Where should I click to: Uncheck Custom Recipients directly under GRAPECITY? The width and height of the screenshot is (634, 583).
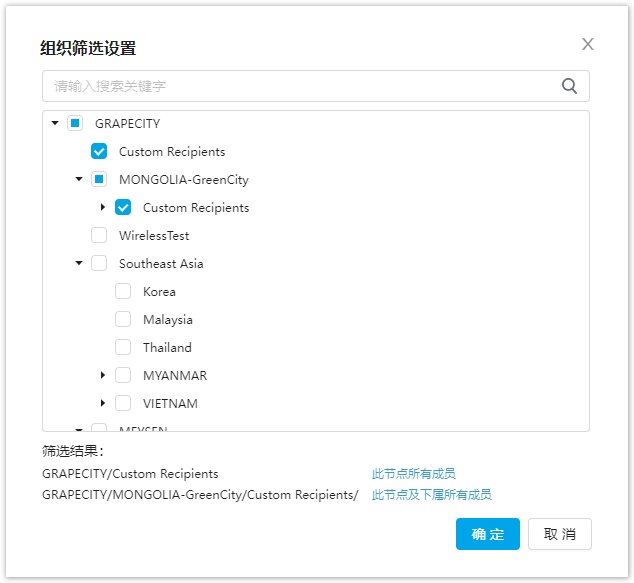click(x=99, y=151)
